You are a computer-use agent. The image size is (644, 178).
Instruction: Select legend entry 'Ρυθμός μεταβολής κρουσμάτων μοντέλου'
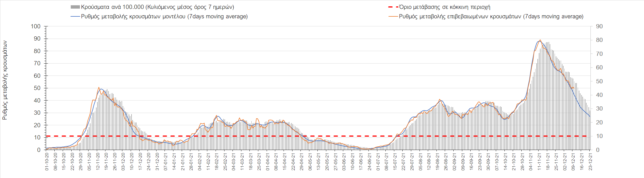164,17
